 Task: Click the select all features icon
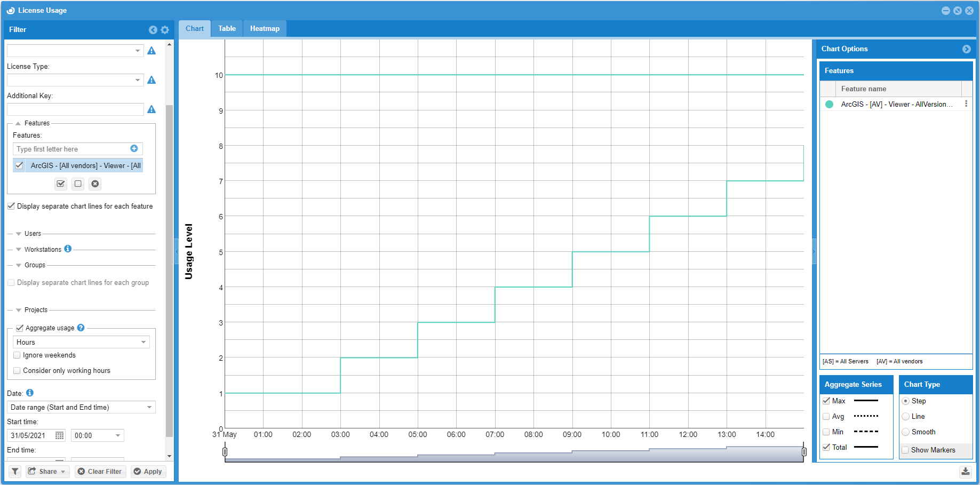[x=61, y=184]
